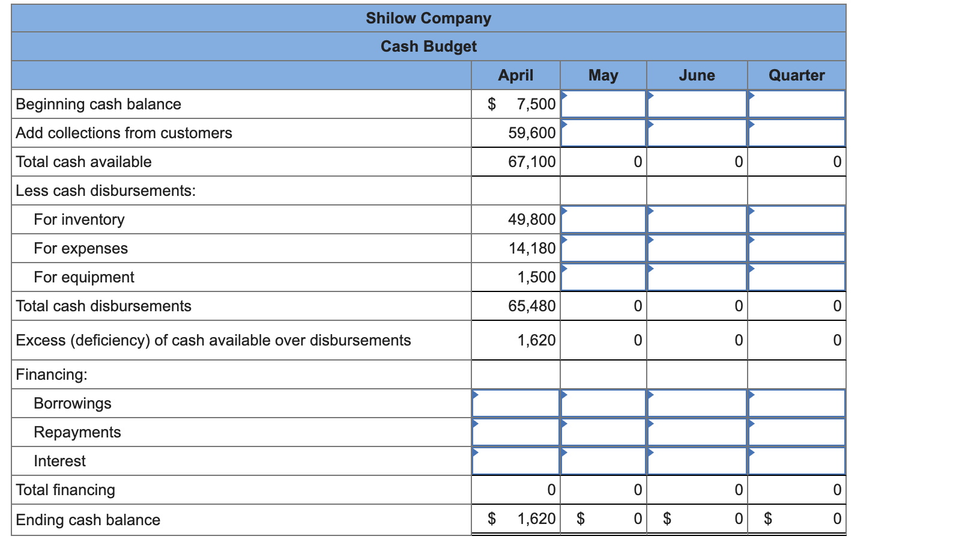The height and width of the screenshot is (542, 980).
Task: Click May Interest input cell
Action: [603, 461]
